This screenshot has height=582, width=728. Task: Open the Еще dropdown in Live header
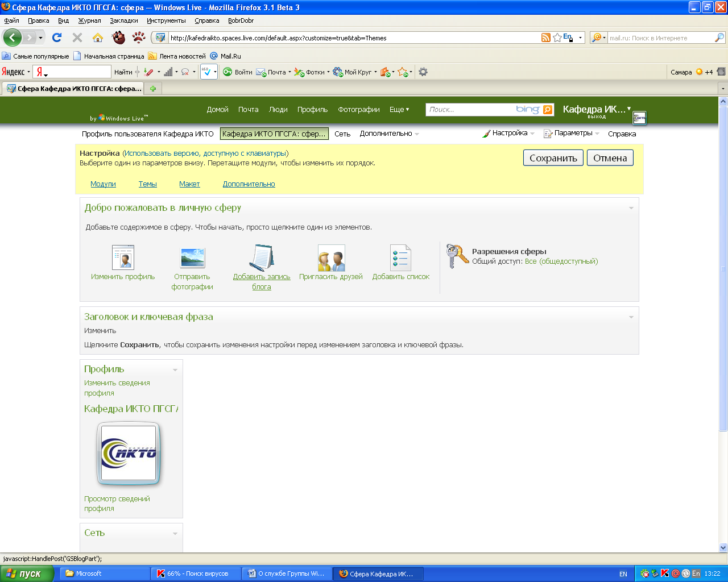click(399, 109)
